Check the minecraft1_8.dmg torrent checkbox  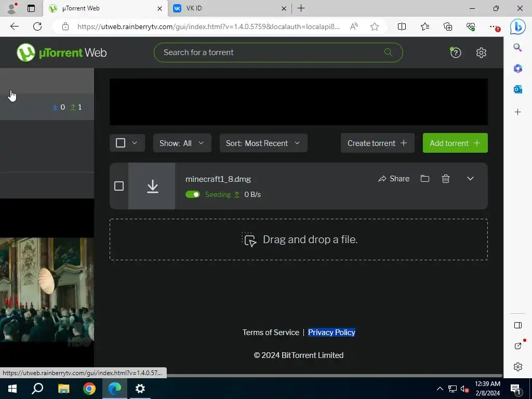click(x=119, y=186)
